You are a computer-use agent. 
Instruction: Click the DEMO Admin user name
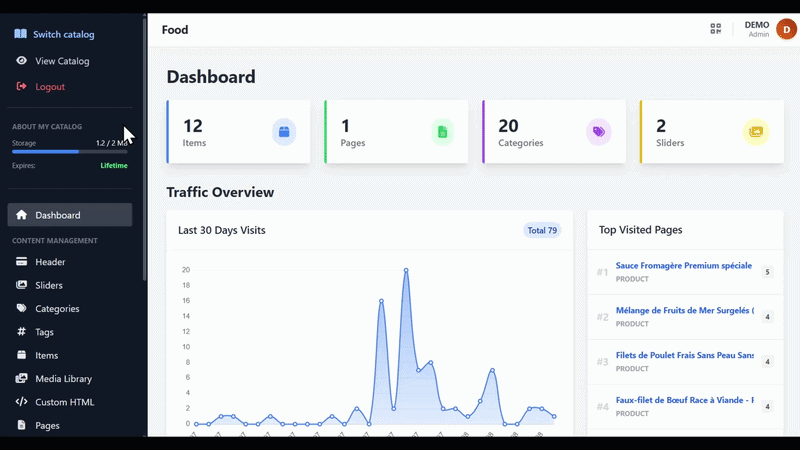[757, 29]
